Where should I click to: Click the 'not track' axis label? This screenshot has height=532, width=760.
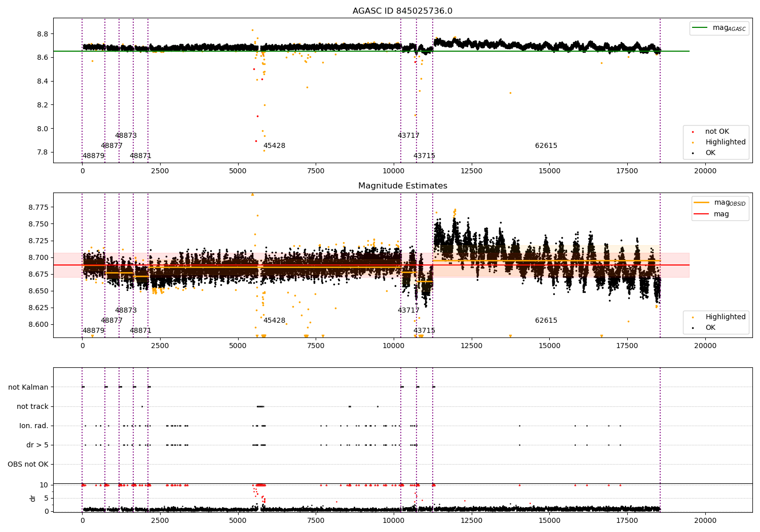32,407
